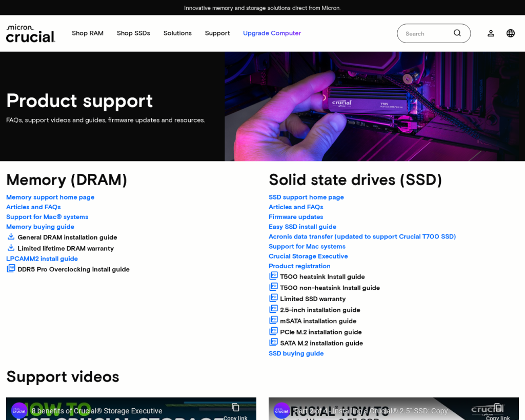Copy link of 2.5" SSD install video
Viewport: 525px width, 420px height.
tap(498, 411)
